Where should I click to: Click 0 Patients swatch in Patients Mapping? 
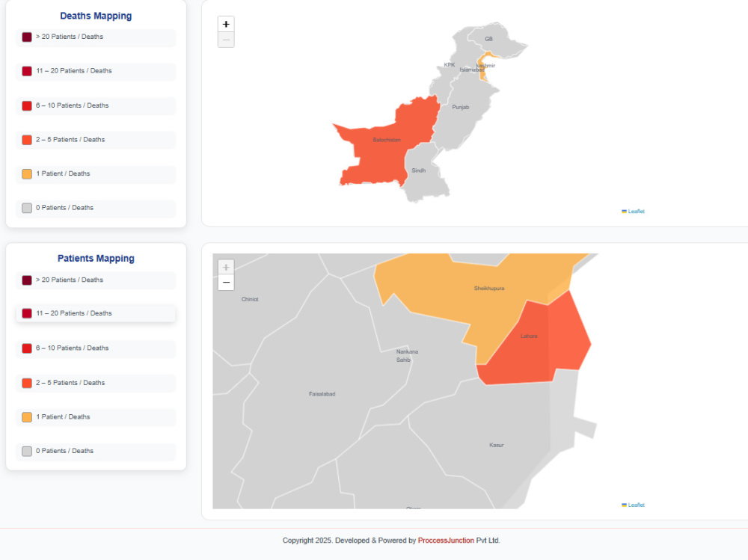[x=27, y=452]
